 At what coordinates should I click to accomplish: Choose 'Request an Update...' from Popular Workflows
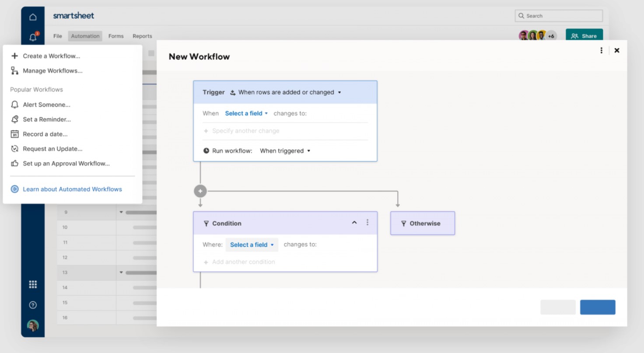pyautogui.click(x=52, y=149)
